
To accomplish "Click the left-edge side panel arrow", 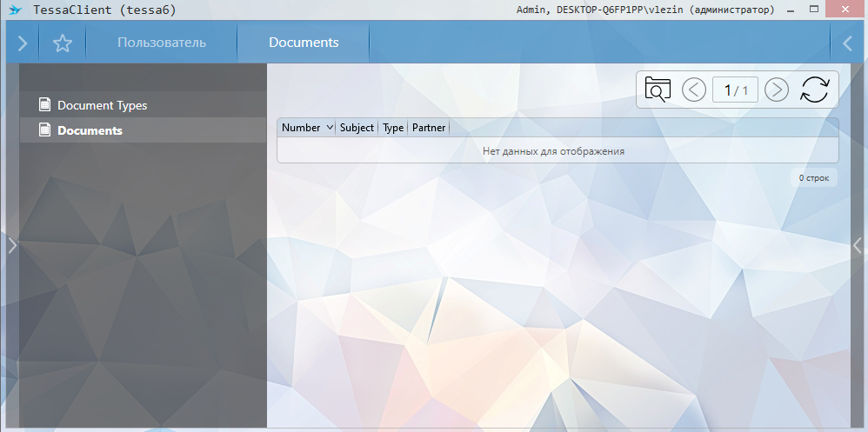I will [x=11, y=245].
